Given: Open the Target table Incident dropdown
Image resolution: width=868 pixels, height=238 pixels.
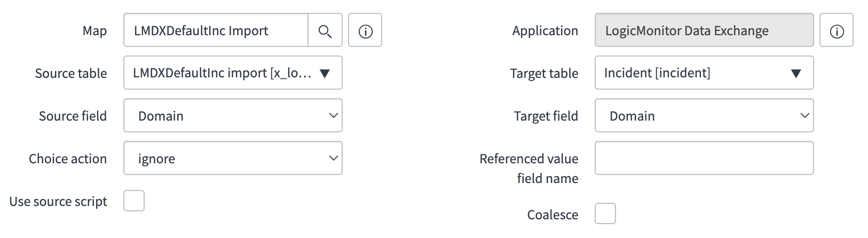Looking at the screenshot, I should (704, 73).
